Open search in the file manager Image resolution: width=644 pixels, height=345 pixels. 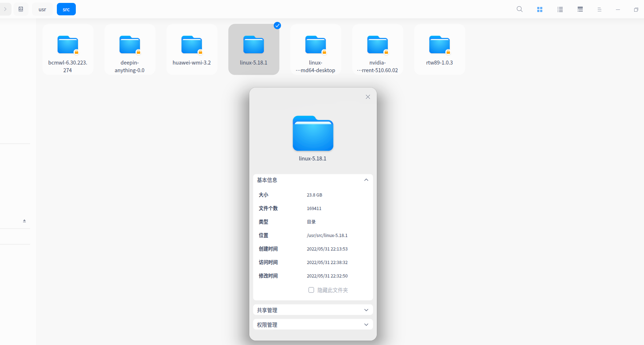(519, 9)
